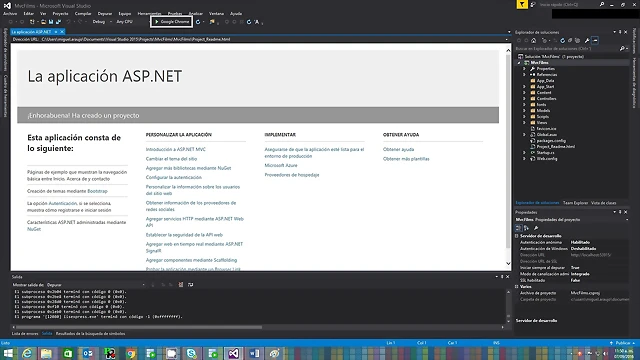Select Project_Readme.html in Solution Explorer
640x360 pixels.
[556, 147]
